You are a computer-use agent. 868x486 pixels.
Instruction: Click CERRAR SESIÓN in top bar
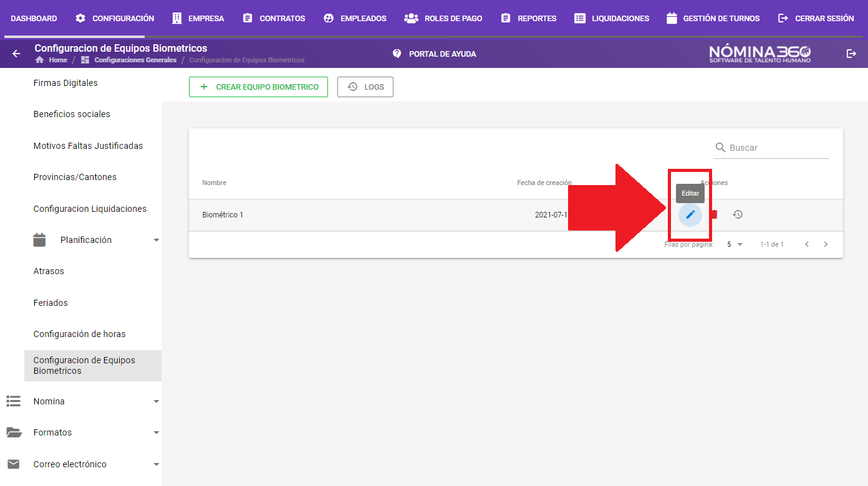tap(816, 19)
